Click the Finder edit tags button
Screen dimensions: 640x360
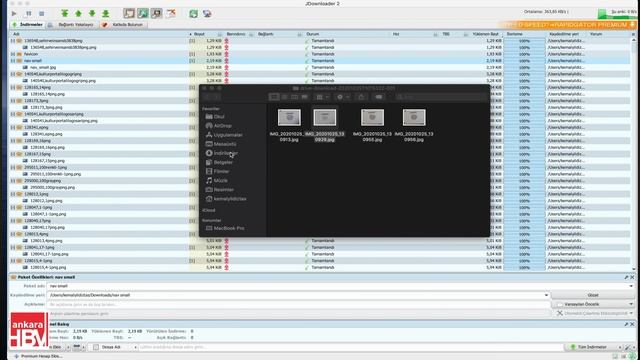(379, 97)
